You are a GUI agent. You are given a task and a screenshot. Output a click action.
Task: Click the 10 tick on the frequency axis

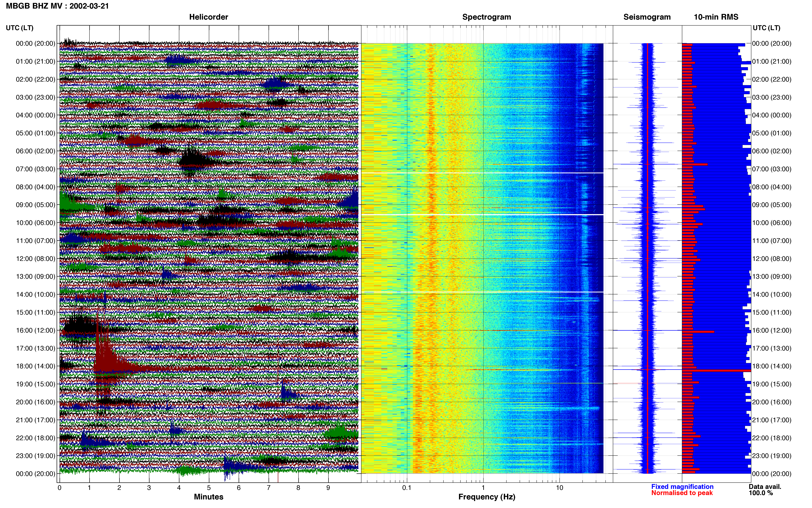click(559, 487)
